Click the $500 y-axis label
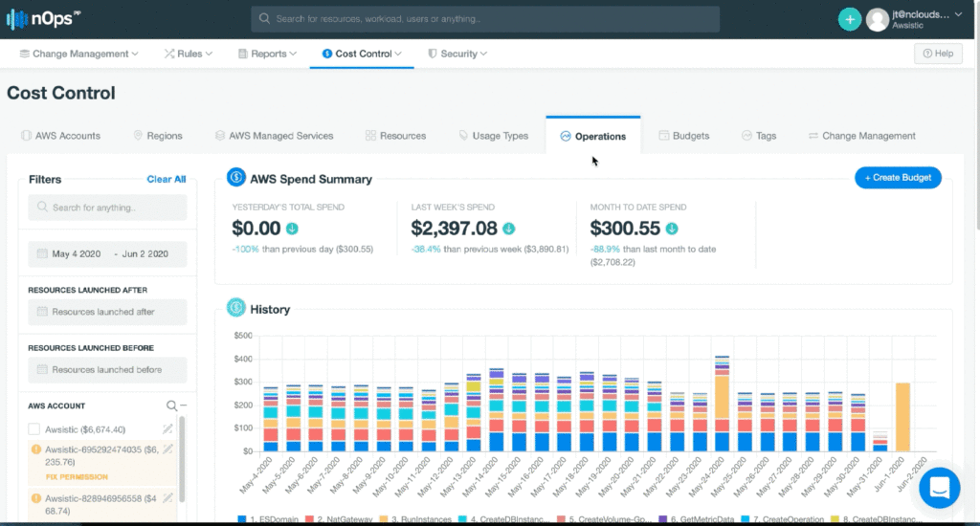The width and height of the screenshot is (980, 526). click(x=243, y=336)
